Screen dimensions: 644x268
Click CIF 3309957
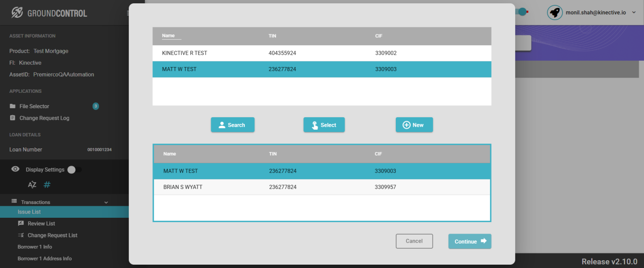coord(385,187)
